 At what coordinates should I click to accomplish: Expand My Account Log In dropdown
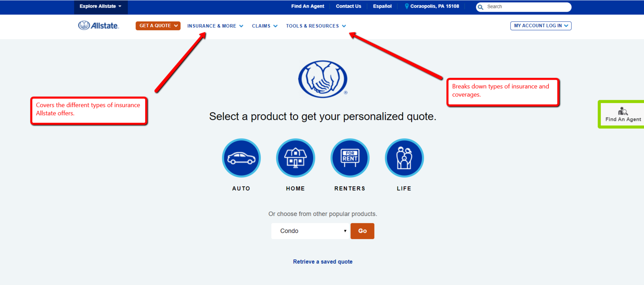[x=541, y=26]
